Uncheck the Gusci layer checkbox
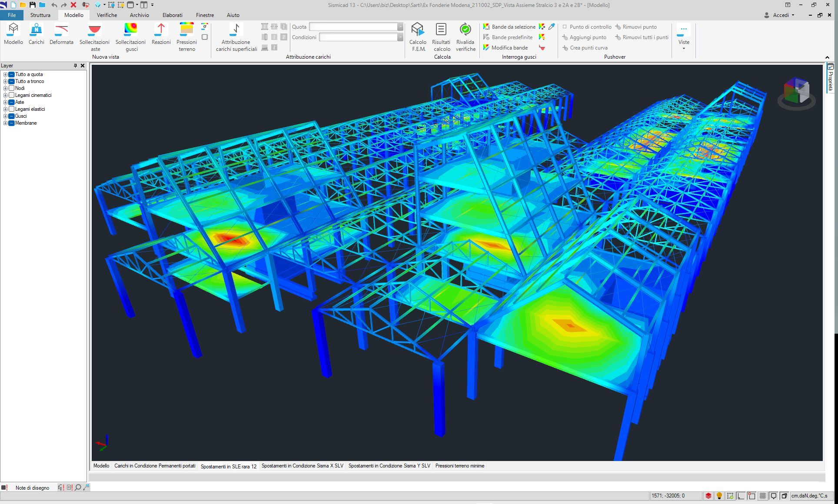The image size is (838, 504). tap(12, 116)
